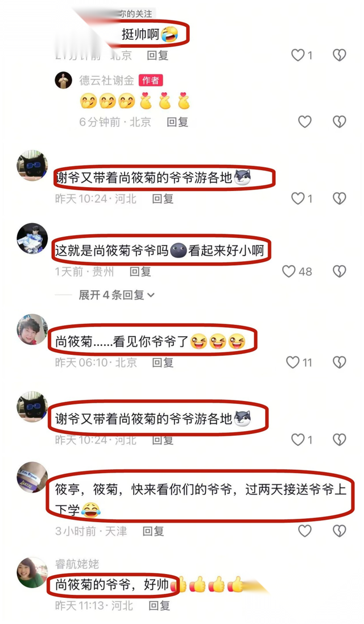364x624 pixels.
Task: Tap broken heart on 德云社谢金's reply
Action: (340, 121)
